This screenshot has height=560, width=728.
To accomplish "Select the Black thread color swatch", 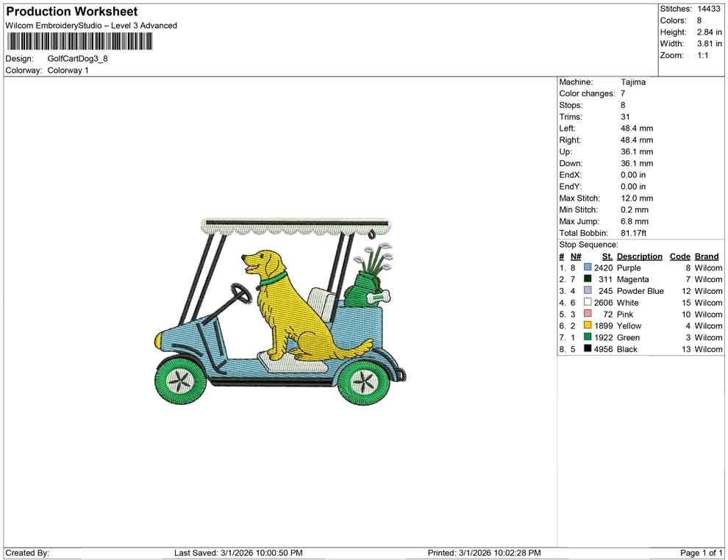I will pos(588,349).
